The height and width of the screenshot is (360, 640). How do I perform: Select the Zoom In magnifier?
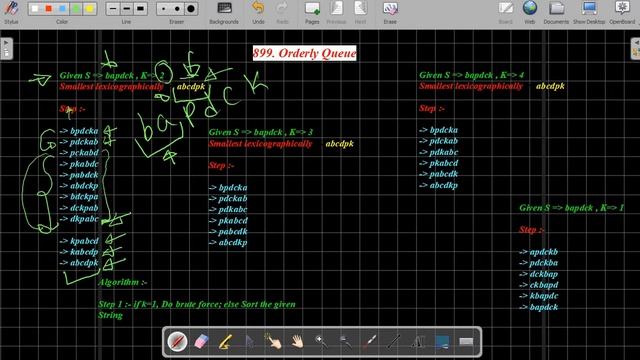321,342
